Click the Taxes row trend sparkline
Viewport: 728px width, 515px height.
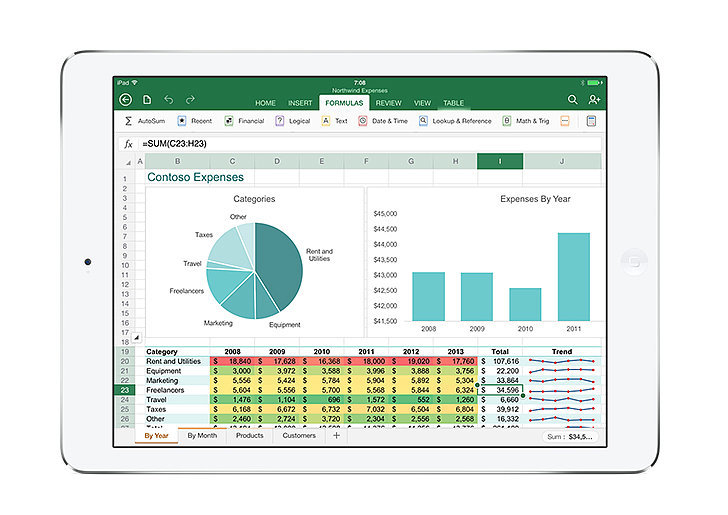(562, 409)
